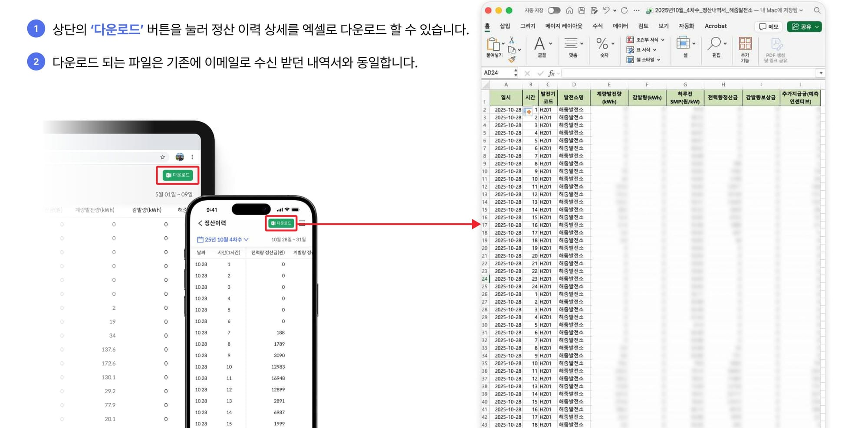The height and width of the screenshot is (428, 868).
Task: Click the Home icon in Excel title bar
Action: [x=569, y=10]
